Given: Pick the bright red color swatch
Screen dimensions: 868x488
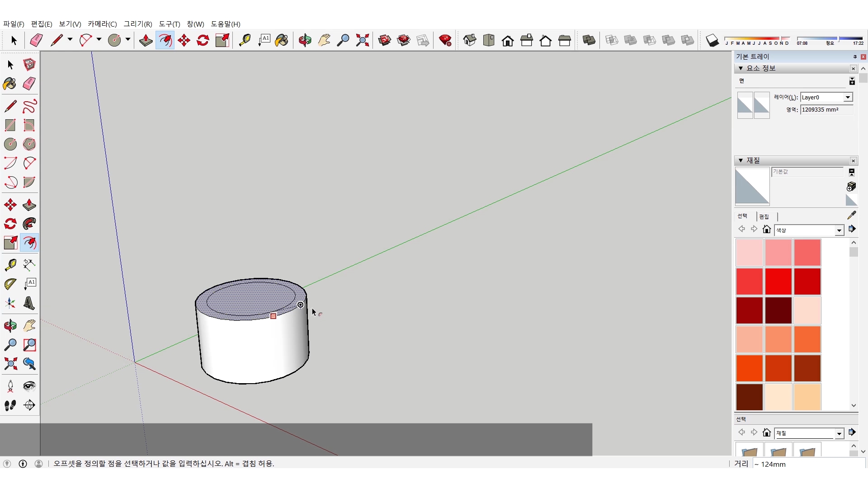Looking at the screenshot, I should pyautogui.click(x=778, y=281).
